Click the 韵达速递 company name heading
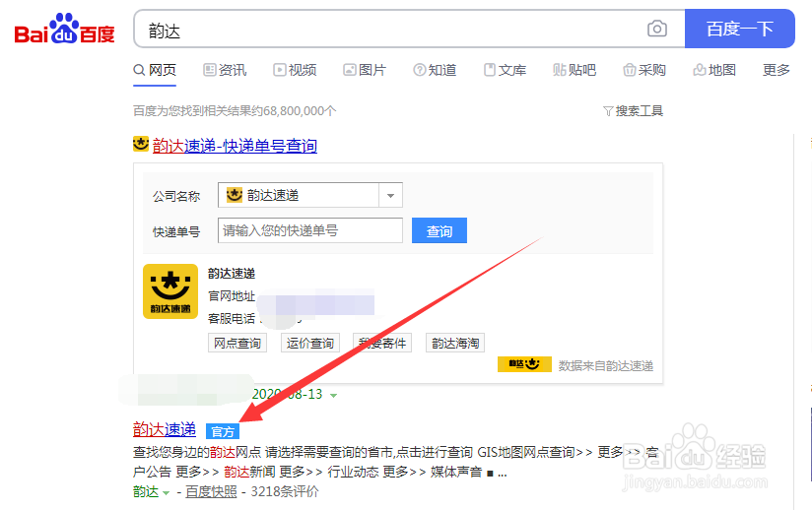Viewport: 812px width, 510px height. pos(232,274)
